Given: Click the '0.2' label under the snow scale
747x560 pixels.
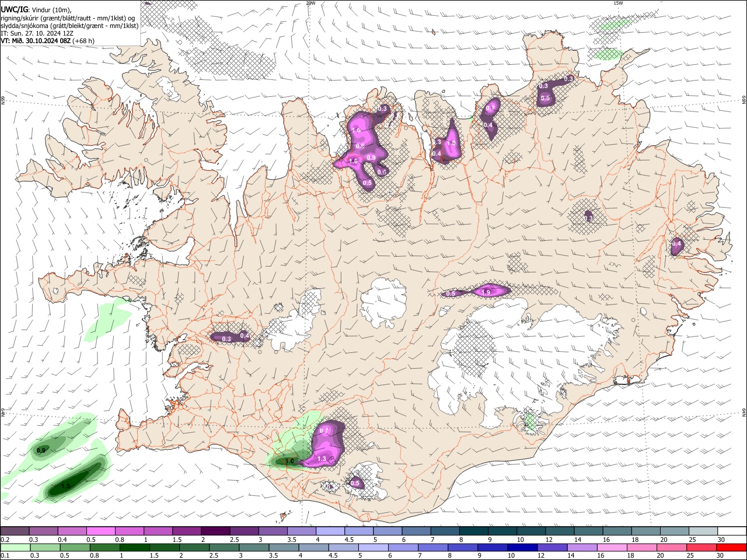Looking at the screenshot, I should click(5, 540).
